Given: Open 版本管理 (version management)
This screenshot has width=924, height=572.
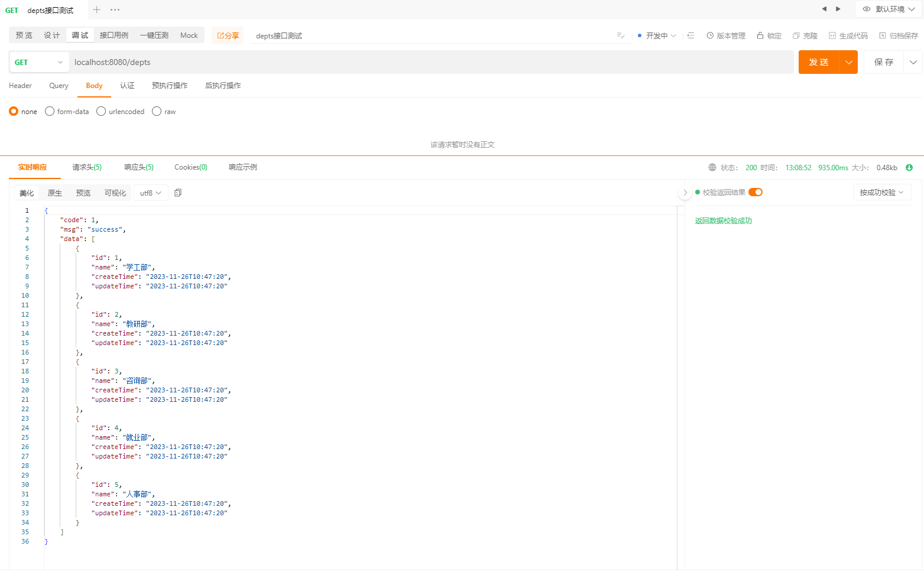Looking at the screenshot, I should point(725,35).
